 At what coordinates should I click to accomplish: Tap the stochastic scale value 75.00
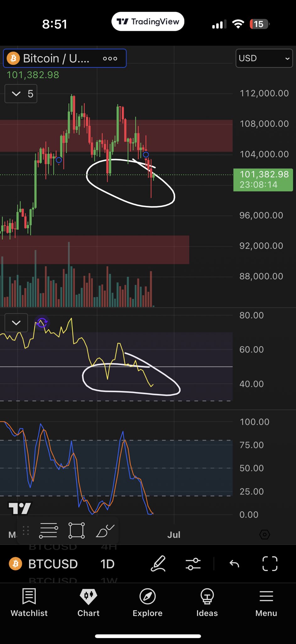coord(252,445)
